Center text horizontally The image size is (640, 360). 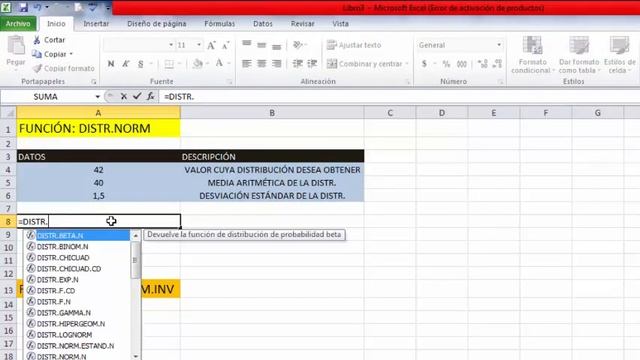[262, 64]
